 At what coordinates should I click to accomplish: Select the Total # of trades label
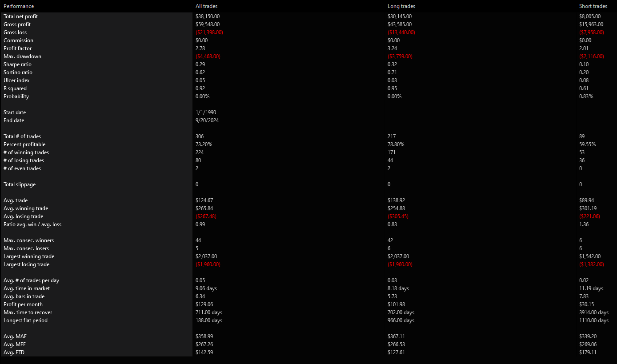click(22, 136)
